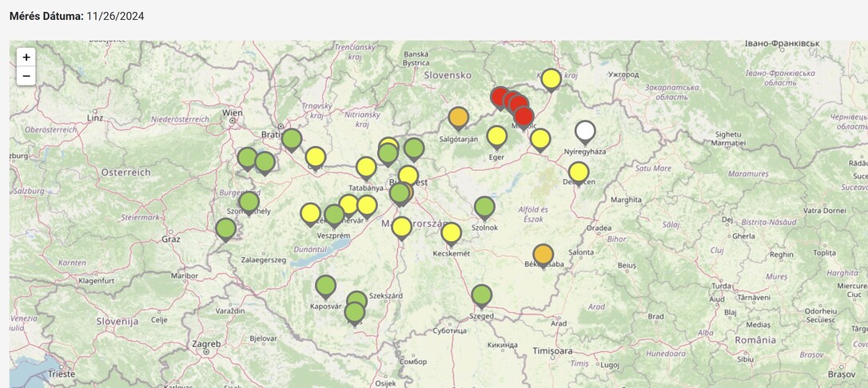Open the yellow marker at Győr
This screenshot has width=868, height=388.
point(315,159)
